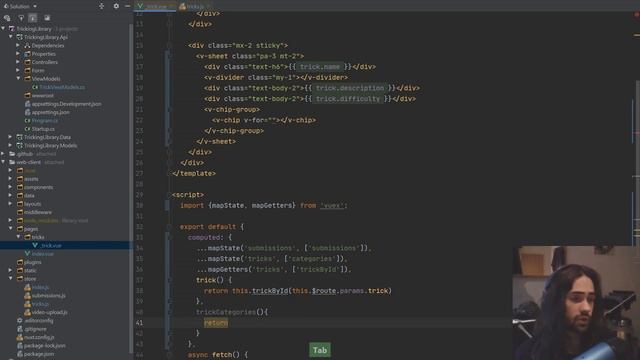Open package.json file

click(39, 354)
